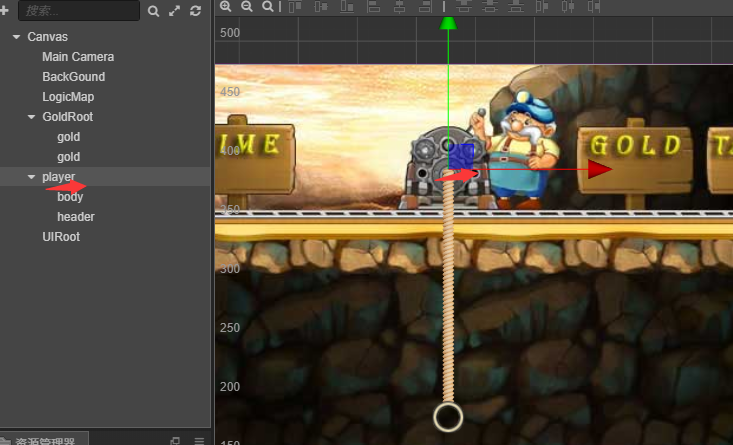Image resolution: width=733 pixels, height=445 pixels.
Task: Click the old miner character in scene
Action: pyautogui.click(x=521, y=148)
